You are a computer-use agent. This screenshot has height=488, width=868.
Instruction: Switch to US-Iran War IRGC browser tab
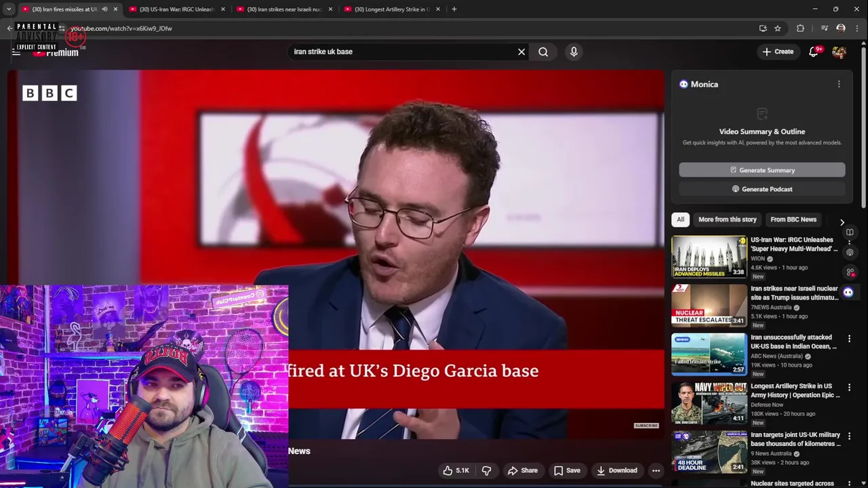(176, 9)
